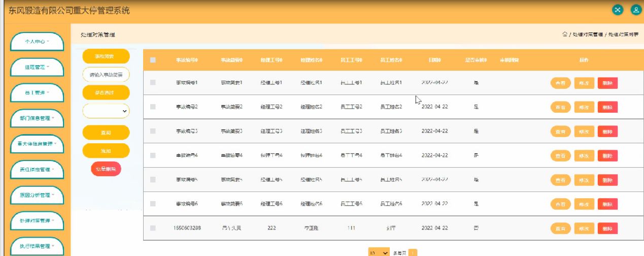This screenshot has height=256, width=644.
Task: Sort by 是否审核 column header
Action: pyautogui.click(x=476, y=60)
